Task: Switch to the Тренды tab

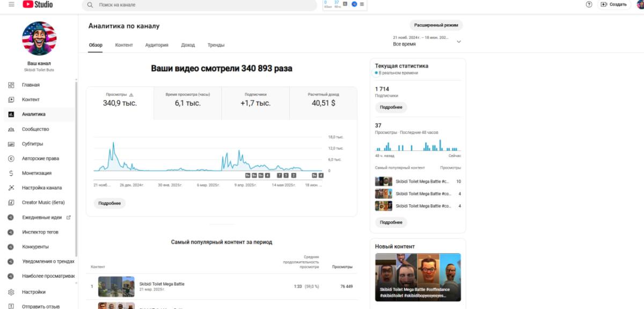Action: [x=216, y=46]
